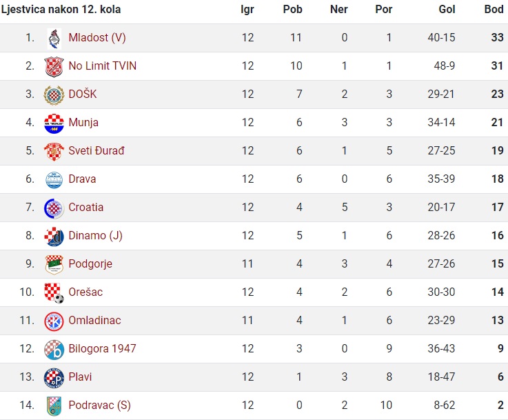Click the Mladost (V) club crest
This screenshot has height=420, width=508.
click(x=54, y=39)
